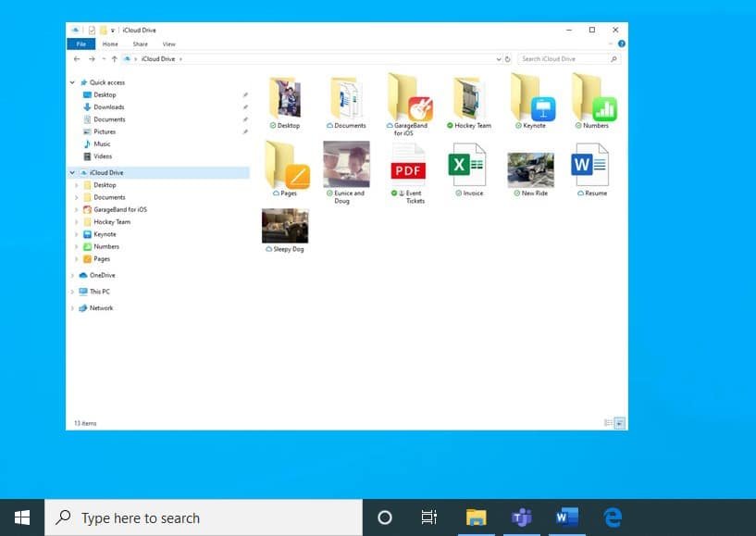Refresh iCloud Drive with the refresh button
This screenshot has width=756, height=536.
(506, 58)
